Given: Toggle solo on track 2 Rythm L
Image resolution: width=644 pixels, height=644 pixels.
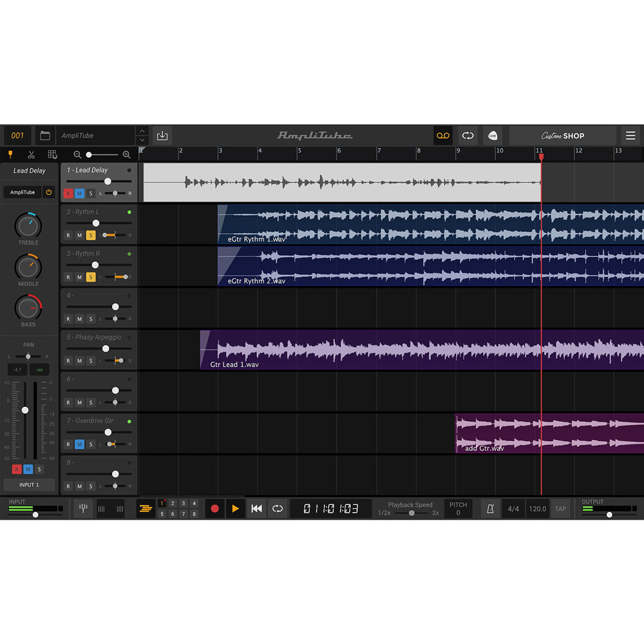Looking at the screenshot, I should [91, 235].
